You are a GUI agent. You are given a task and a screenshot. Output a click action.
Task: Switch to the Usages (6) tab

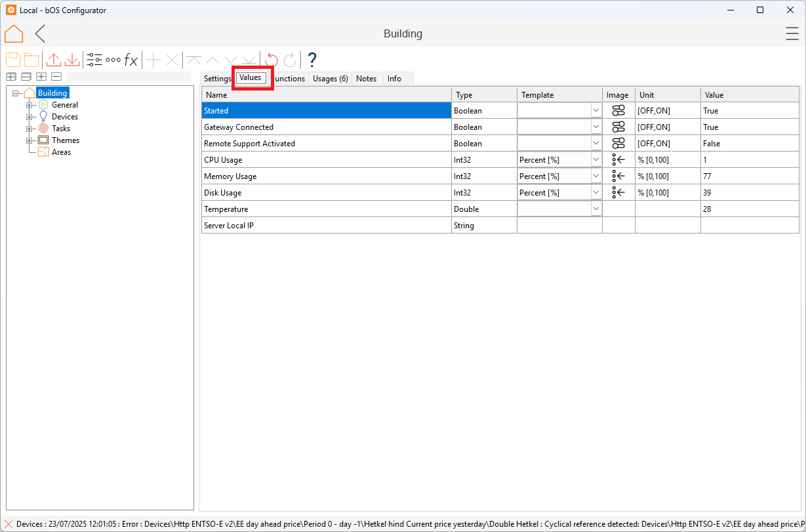[330, 79]
